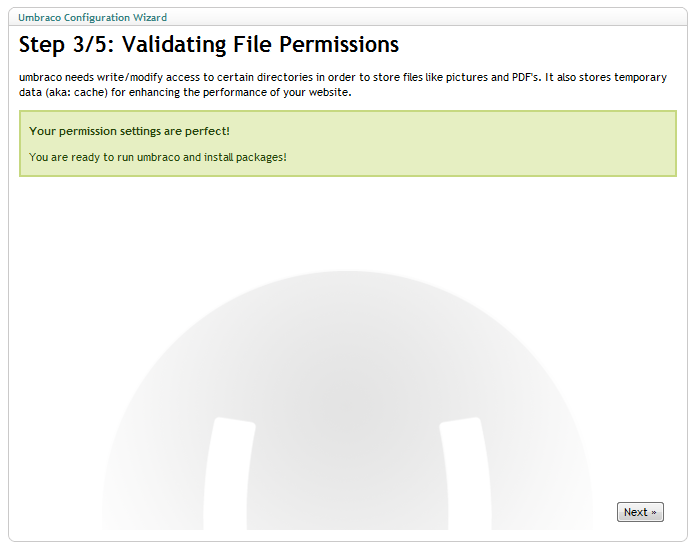Click the 'File Permissions' heading words
The height and width of the screenshot is (552, 691).
316,45
